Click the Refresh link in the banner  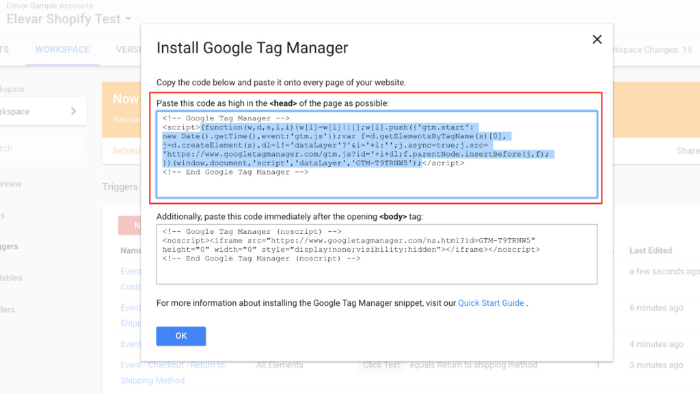coord(126,151)
